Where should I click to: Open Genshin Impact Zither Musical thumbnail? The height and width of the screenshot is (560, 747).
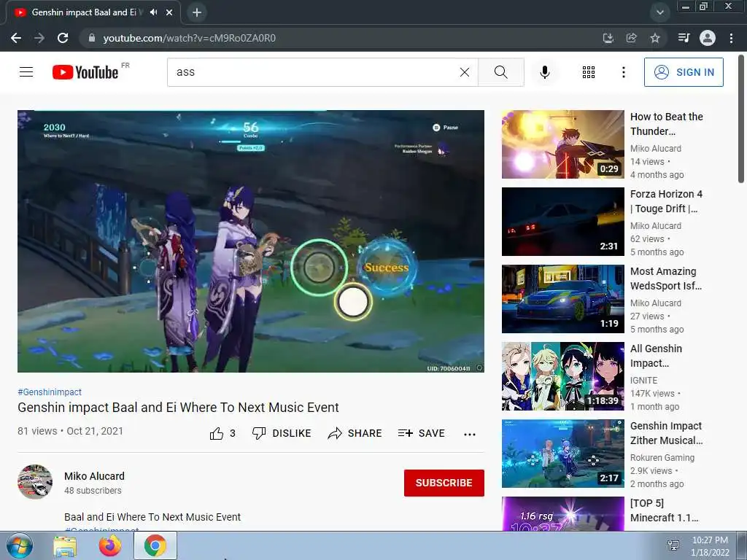coord(562,454)
